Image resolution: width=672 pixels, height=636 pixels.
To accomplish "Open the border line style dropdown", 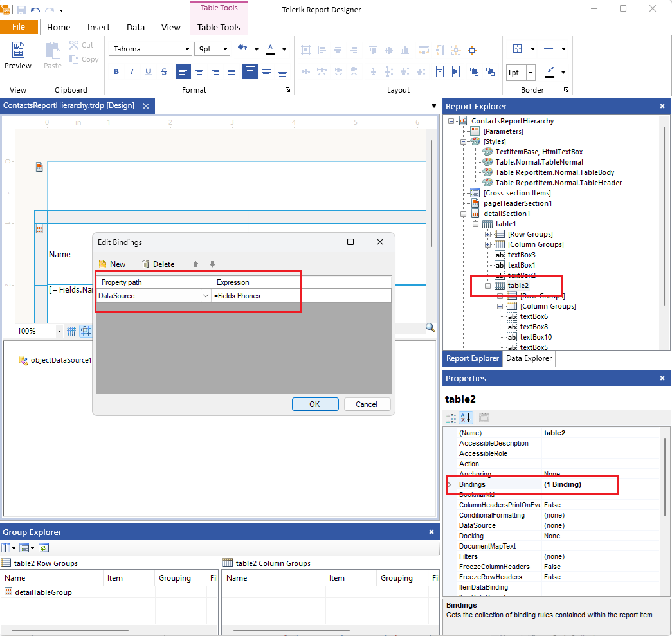I will tap(563, 50).
